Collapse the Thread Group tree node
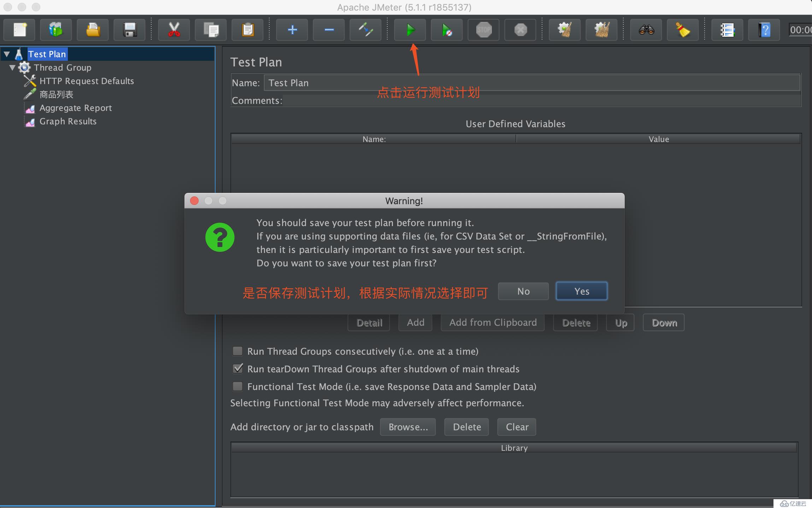Image resolution: width=812 pixels, height=508 pixels. [x=12, y=67]
